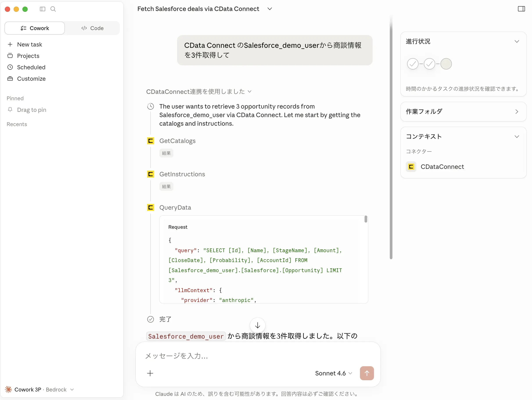Click the Scheduled clock icon
The height and width of the screenshot is (400, 532).
[x=10, y=67]
